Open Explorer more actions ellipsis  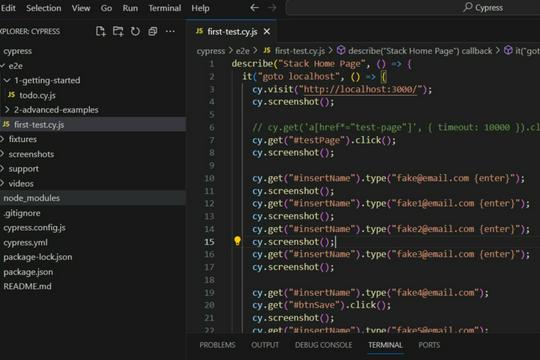[x=170, y=31]
